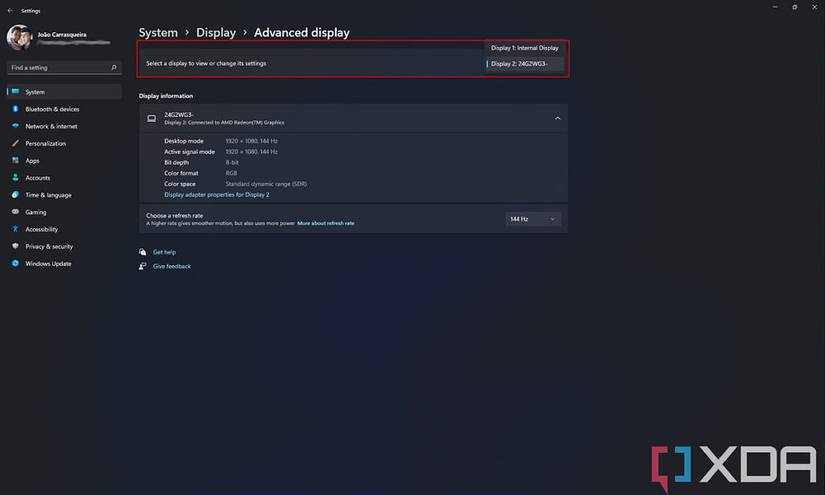Minimize the Settings window
Image resolution: width=825 pixels, height=495 pixels.
click(775, 7)
